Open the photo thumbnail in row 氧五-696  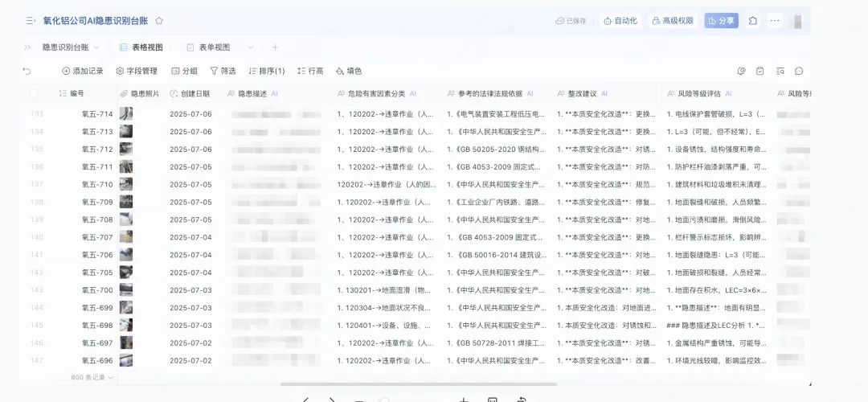(126, 360)
